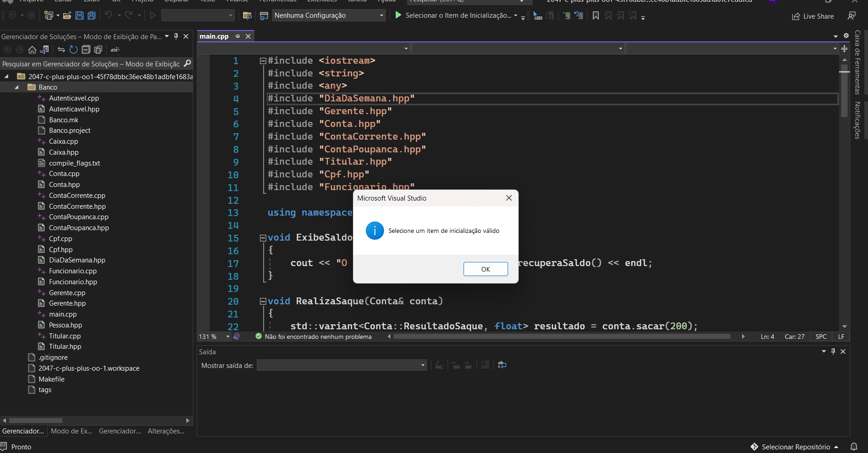Click the SPC indicator in editor status
Screen dimensions: 868x453
pyautogui.click(x=821, y=337)
